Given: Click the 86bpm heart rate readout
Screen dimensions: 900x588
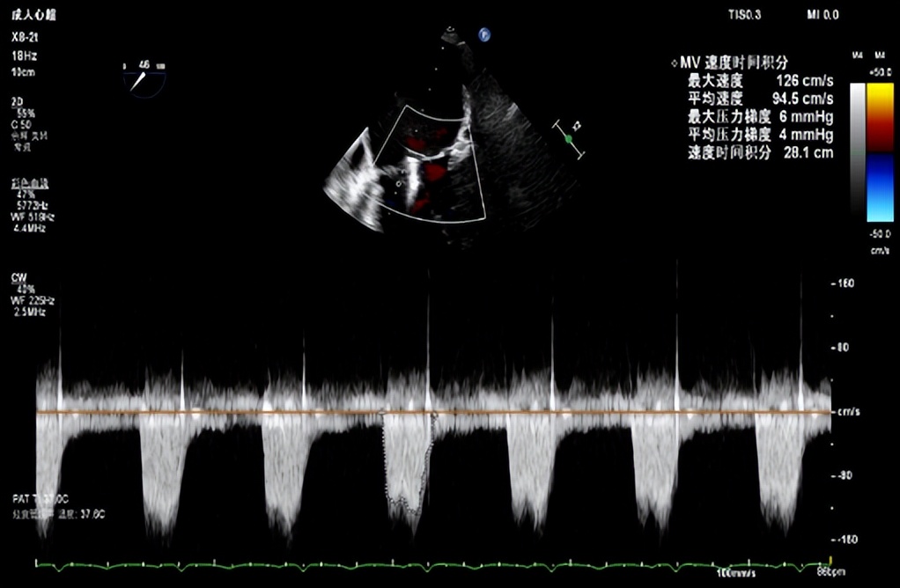Looking at the screenshot, I should (x=830, y=572).
